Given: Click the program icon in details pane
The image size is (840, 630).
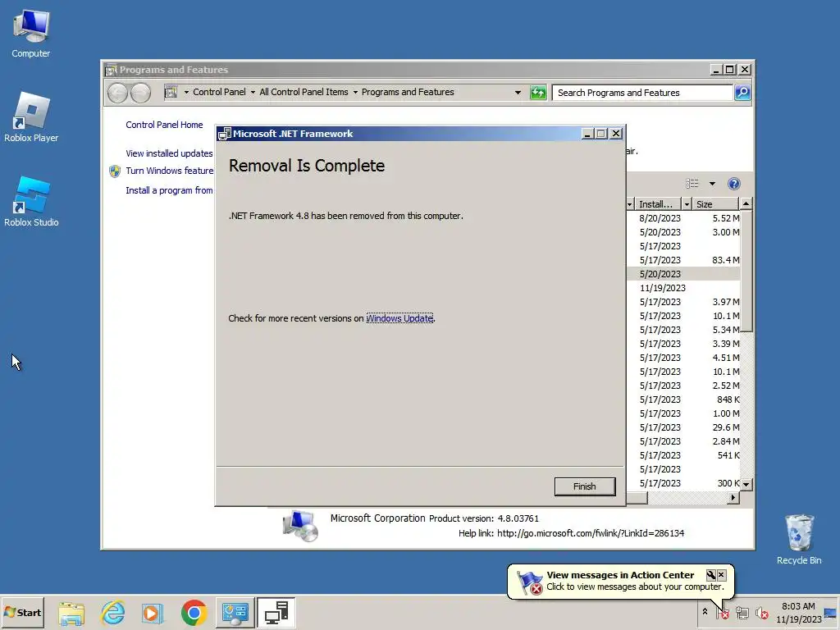Looking at the screenshot, I should (x=300, y=526).
